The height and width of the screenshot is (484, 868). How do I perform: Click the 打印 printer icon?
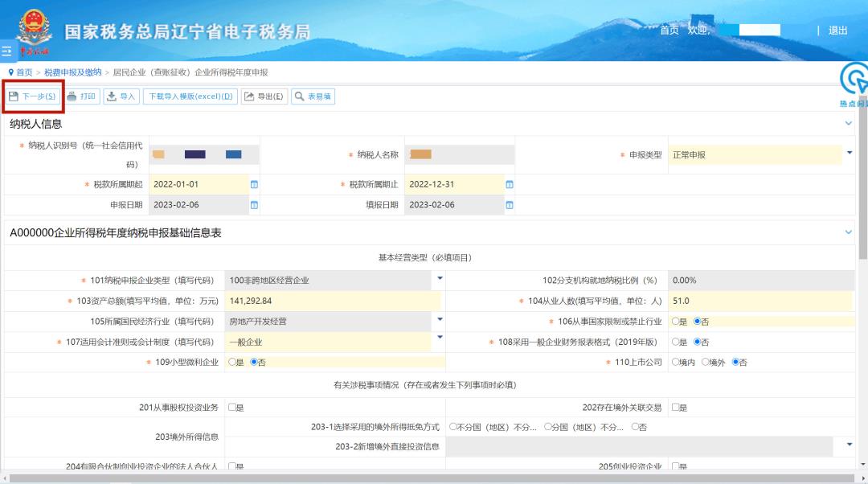tap(72, 96)
